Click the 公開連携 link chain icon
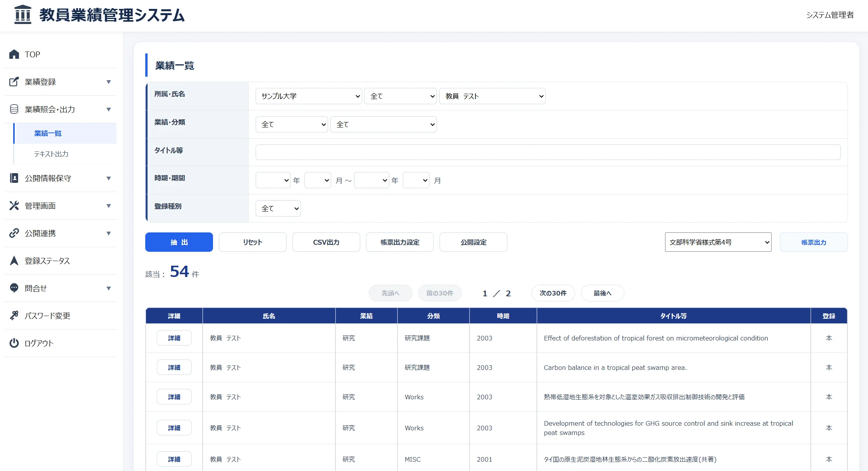 (14, 233)
